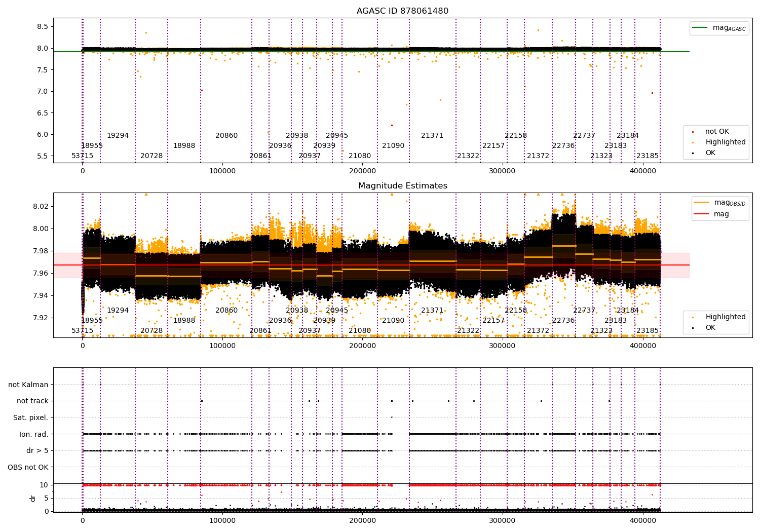Click OBSID label 21372 in Magnitude Estimates plot
Screen dimensions: 760x532
[538, 331]
